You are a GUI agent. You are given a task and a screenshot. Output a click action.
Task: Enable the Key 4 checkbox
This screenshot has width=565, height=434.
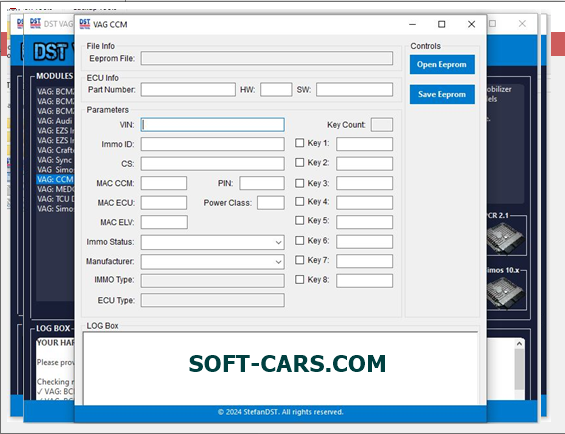click(x=299, y=202)
